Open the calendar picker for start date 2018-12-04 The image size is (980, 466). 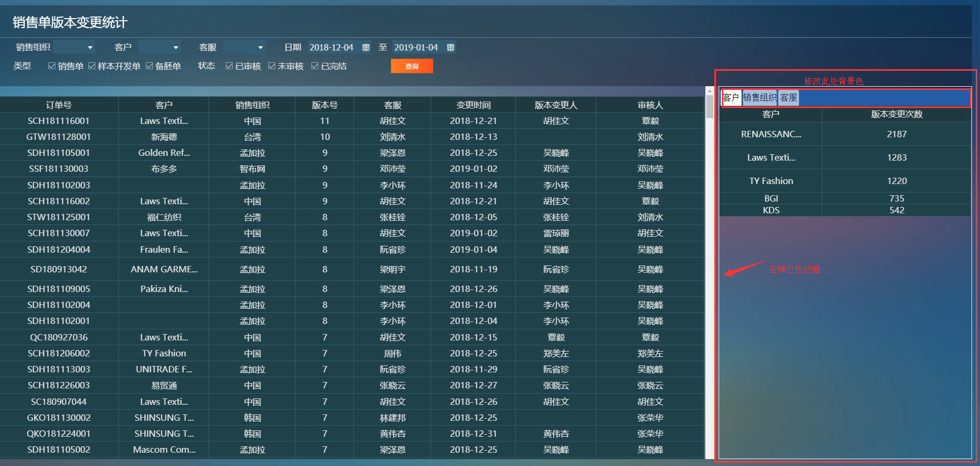tap(366, 47)
